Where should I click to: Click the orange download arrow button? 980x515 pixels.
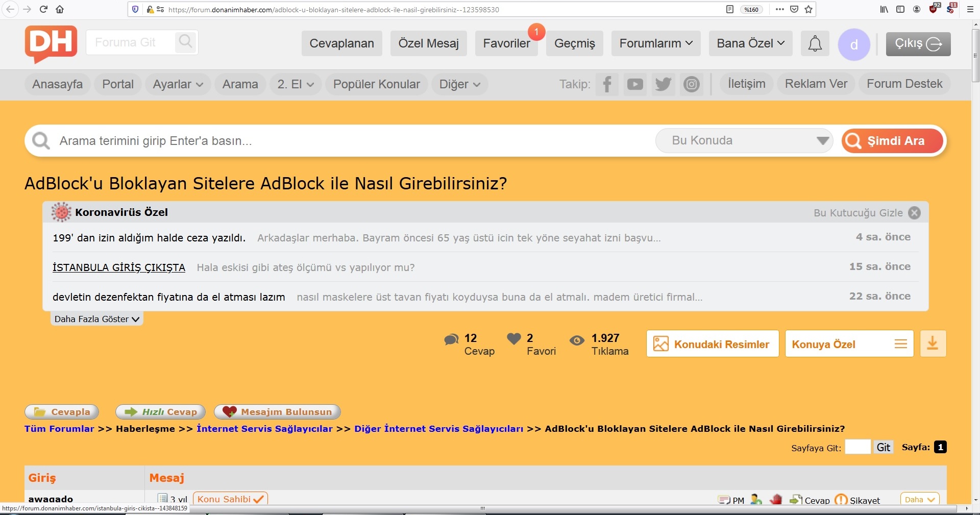(x=933, y=344)
